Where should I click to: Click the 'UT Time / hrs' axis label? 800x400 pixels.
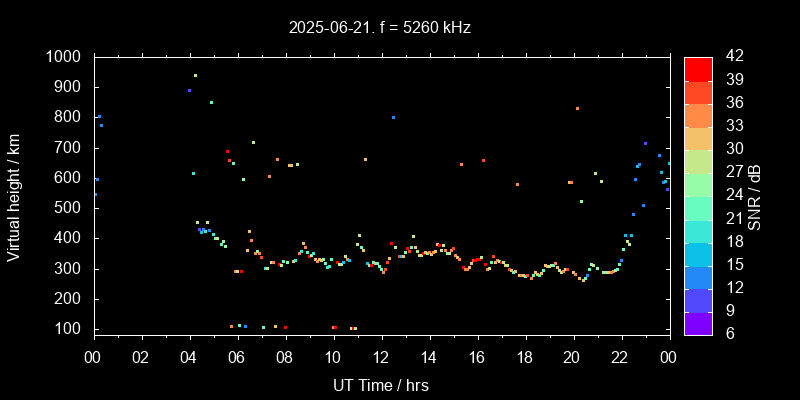coord(380,385)
